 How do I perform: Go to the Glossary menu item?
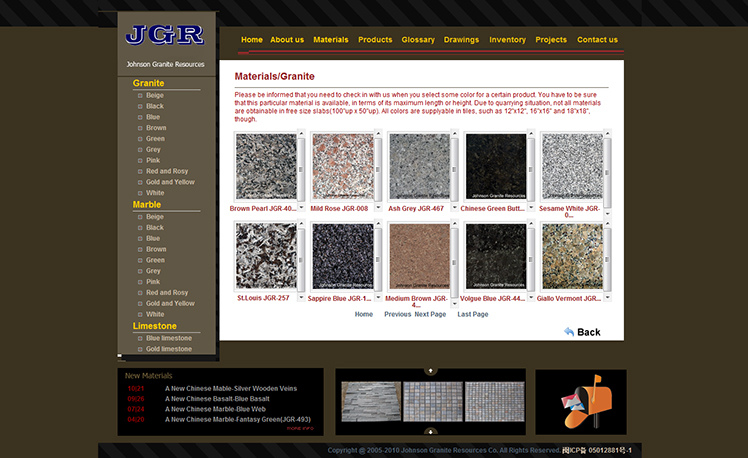(x=418, y=40)
